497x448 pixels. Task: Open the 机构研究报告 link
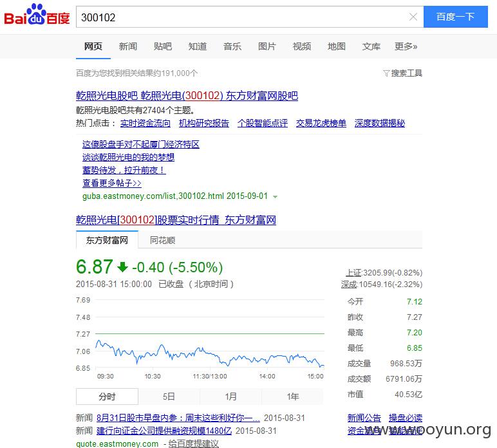[204, 123]
